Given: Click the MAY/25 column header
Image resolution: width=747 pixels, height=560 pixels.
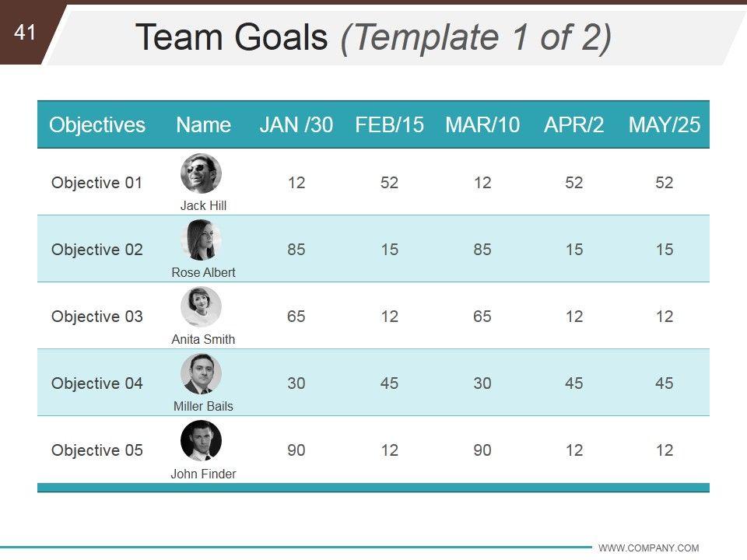Looking at the screenshot, I should pos(664,124).
